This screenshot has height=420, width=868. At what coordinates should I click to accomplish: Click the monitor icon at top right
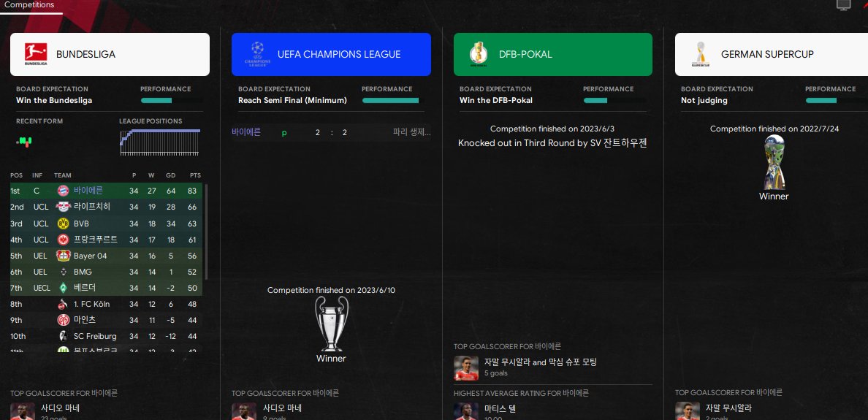tap(843, 5)
